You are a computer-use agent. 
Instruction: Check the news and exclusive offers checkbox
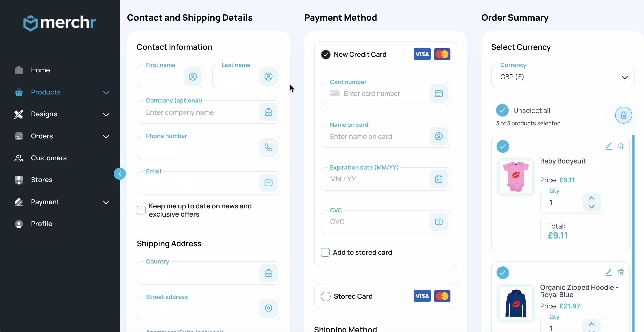tap(141, 210)
